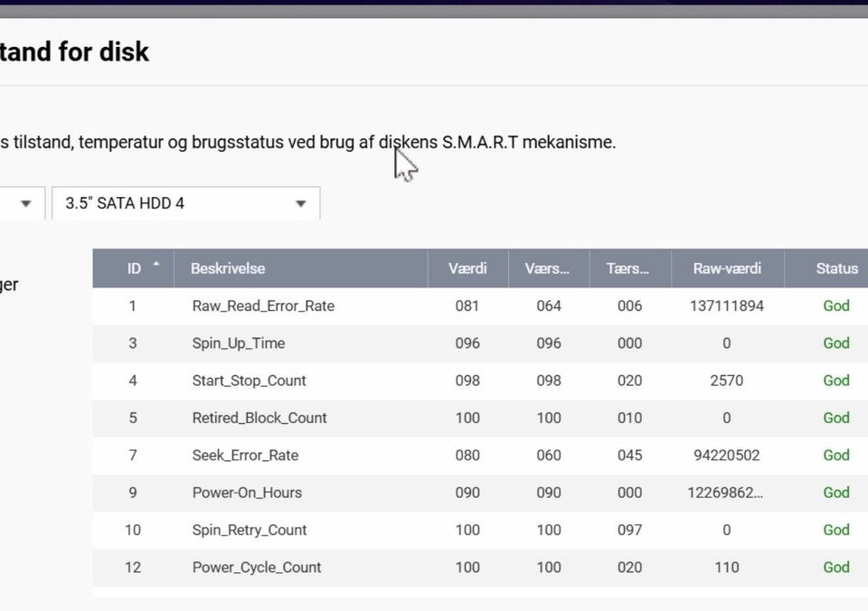Screen dimensions: 868x611
Task: Select the Power_Cycle_Count row
Action: point(480,568)
